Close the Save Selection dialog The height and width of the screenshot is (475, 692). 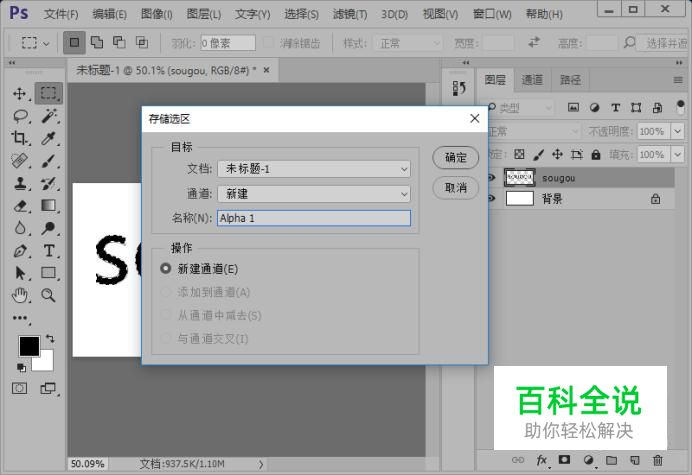point(474,118)
